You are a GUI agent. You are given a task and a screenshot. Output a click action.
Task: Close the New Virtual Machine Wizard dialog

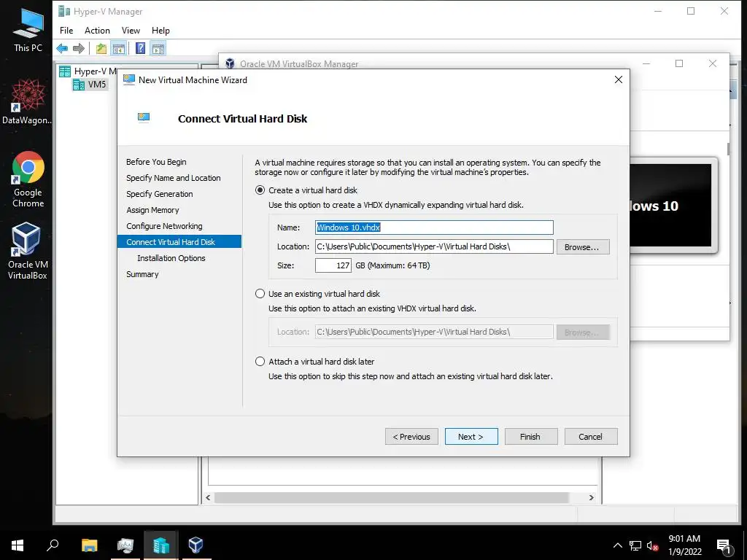(x=619, y=79)
